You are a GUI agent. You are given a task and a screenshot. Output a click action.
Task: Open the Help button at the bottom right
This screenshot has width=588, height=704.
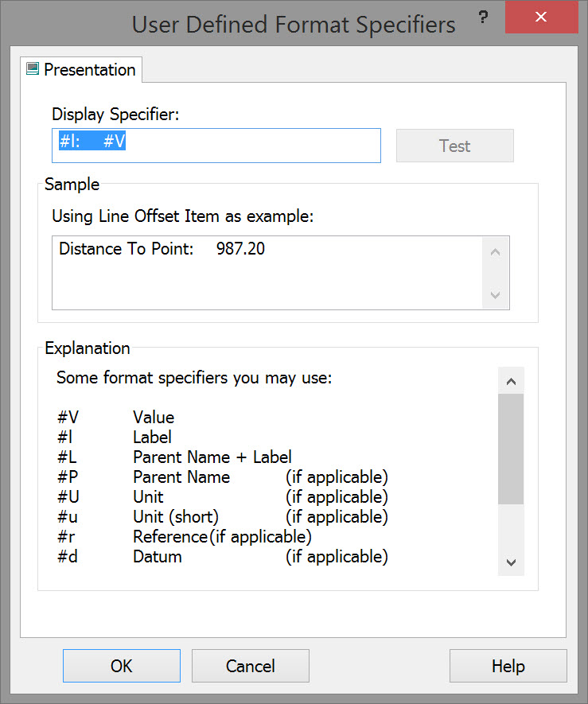(x=508, y=666)
